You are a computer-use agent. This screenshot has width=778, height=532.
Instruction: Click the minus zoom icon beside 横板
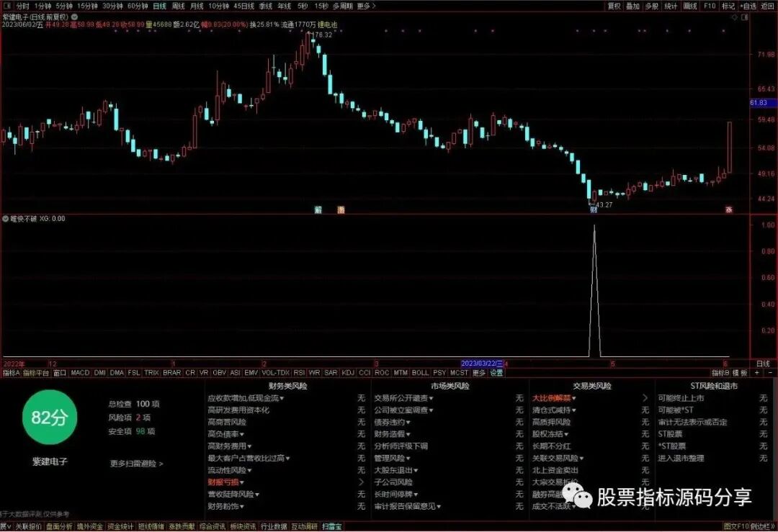[x=770, y=373]
